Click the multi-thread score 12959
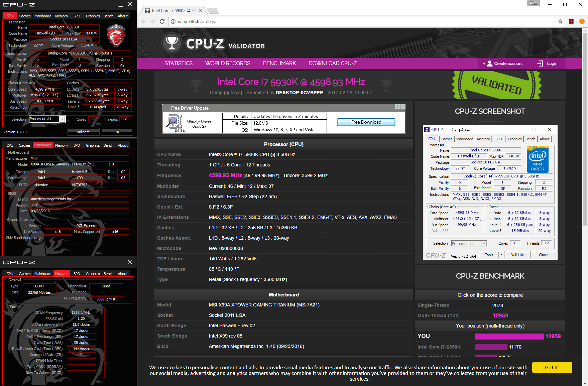The width and height of the screenshot is (588, 386). click(x=500, y=315)
